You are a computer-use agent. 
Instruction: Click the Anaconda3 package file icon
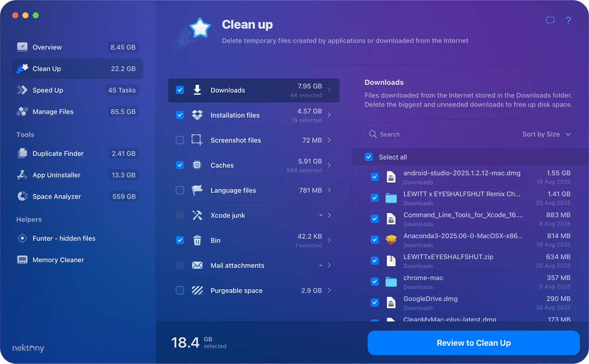click(x=391, y=240)
